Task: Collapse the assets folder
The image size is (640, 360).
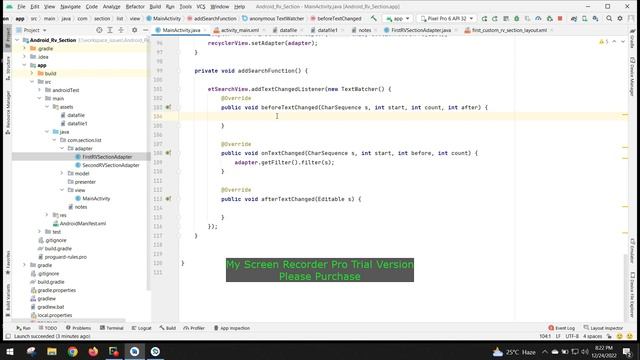Action: click(47, 107)
